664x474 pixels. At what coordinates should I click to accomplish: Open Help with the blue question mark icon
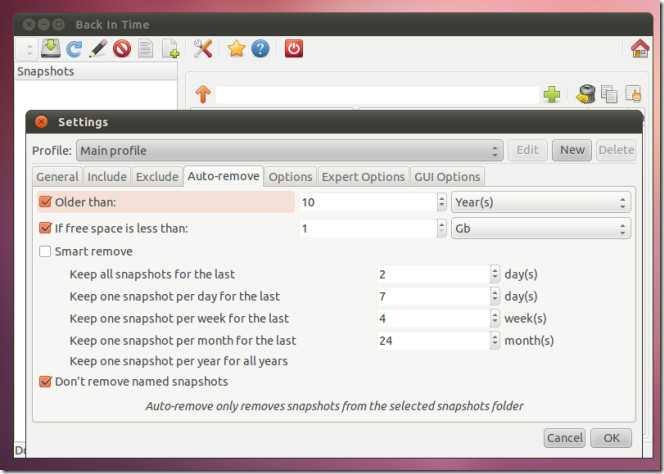[260, 49]
